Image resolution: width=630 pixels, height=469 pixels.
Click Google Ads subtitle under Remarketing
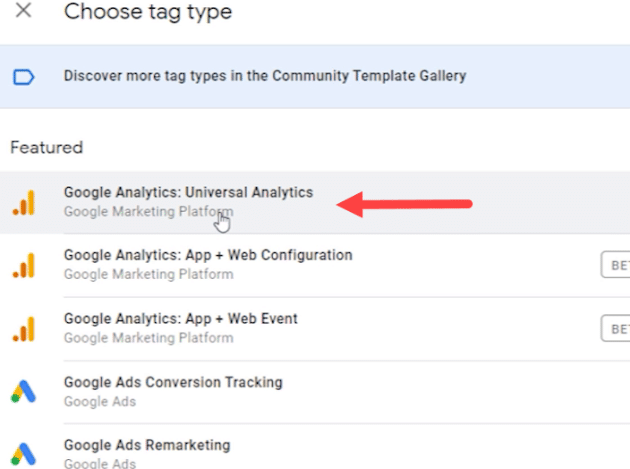click(100, 463)
